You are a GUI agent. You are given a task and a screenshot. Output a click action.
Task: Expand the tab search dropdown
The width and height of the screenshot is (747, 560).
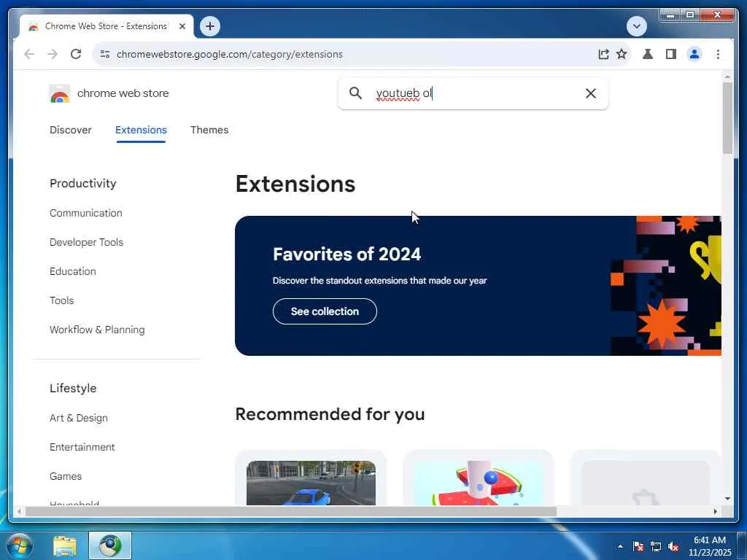[636, 26]
